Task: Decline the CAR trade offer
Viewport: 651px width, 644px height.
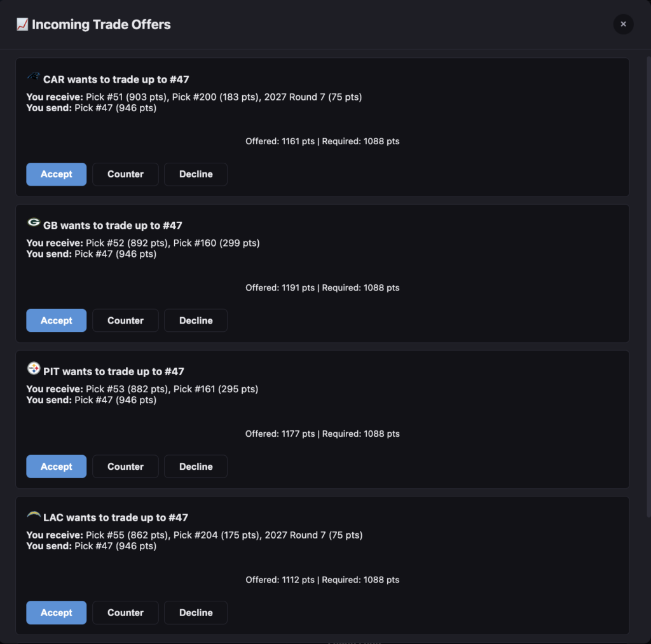Action: [x=196, y=174]
